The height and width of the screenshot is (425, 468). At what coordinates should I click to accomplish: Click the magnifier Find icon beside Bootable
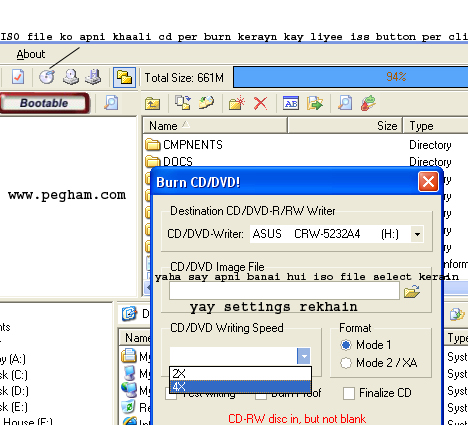[111, 103]
